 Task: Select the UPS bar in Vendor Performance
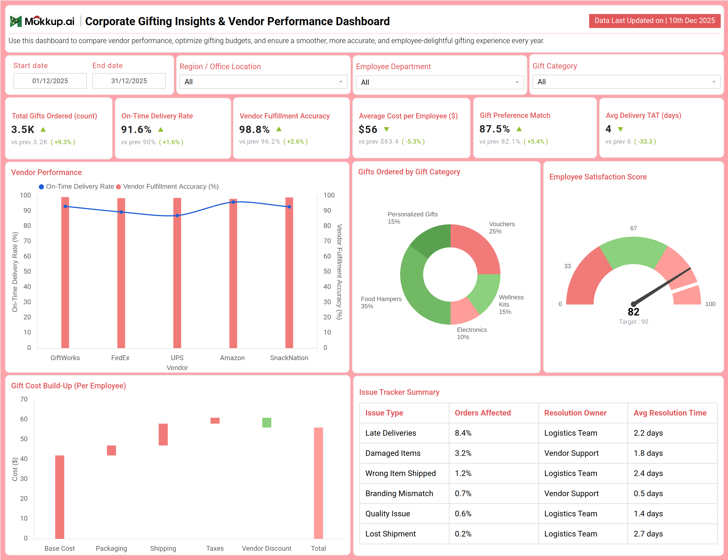177,273
